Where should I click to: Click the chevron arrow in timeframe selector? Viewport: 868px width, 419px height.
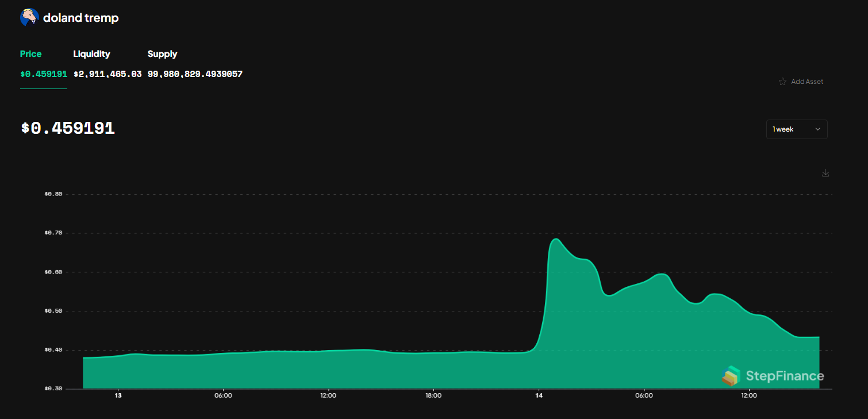pos(817,129)
